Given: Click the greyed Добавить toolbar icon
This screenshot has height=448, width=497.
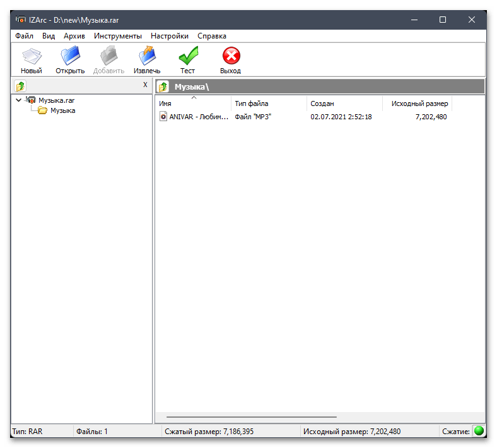Looking at the screenshot, I should (108, 56).
